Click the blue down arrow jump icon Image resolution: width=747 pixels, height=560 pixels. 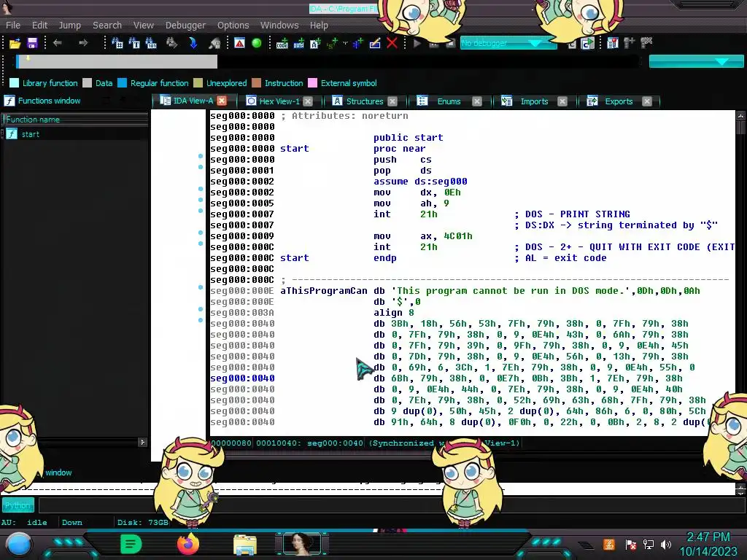pyautogui.click(x=193, y=43)
